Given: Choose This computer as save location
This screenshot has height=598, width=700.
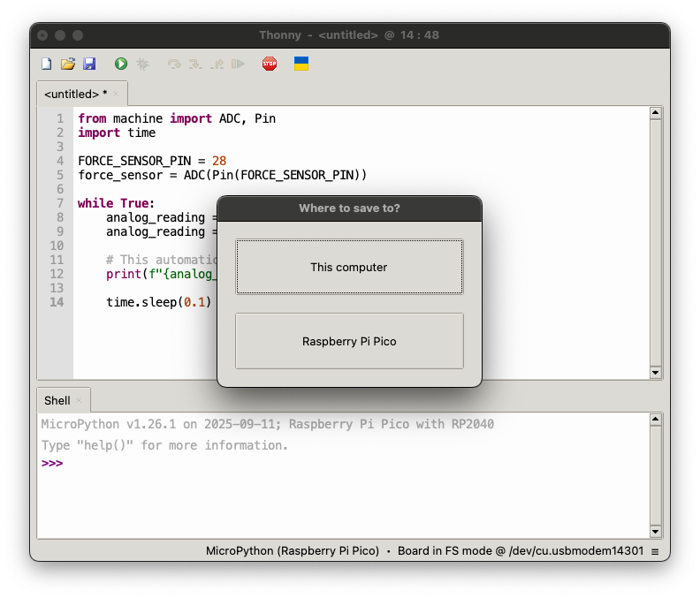Looking at the screenshot, I should tap(349, 267).
